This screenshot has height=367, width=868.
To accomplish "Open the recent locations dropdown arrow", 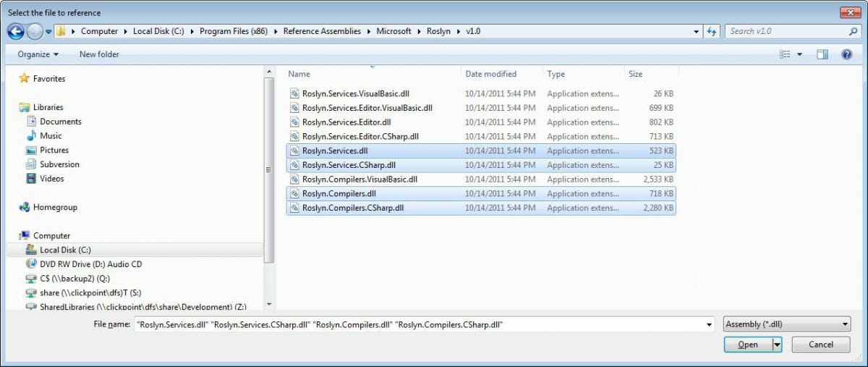I will coord(48,32).
